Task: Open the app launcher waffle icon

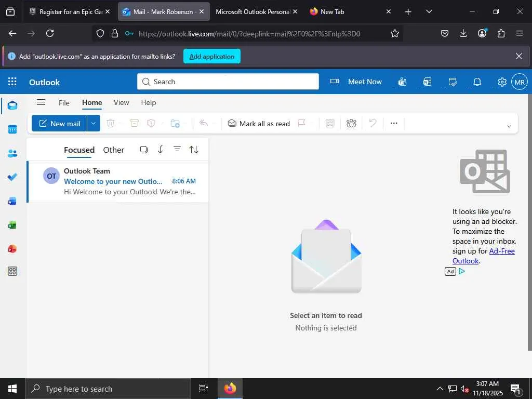Action: coord(12,82)
